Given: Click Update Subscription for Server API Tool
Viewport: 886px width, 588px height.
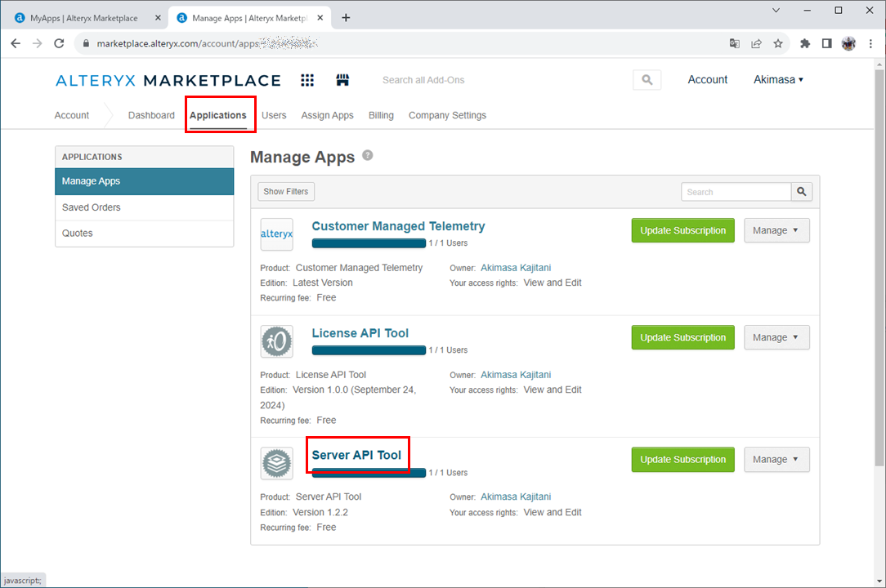Looking at the screenshot, I should pos(682,460).
